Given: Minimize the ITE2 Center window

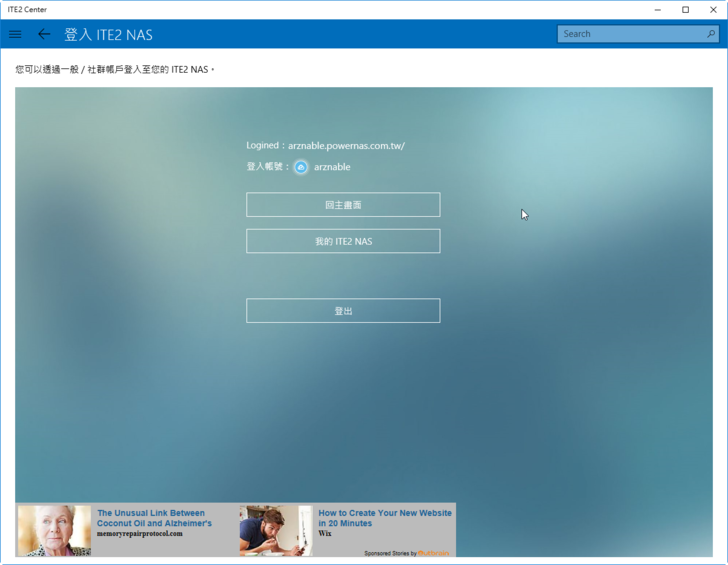Looking at the screenshot, I should coord(657,9).
